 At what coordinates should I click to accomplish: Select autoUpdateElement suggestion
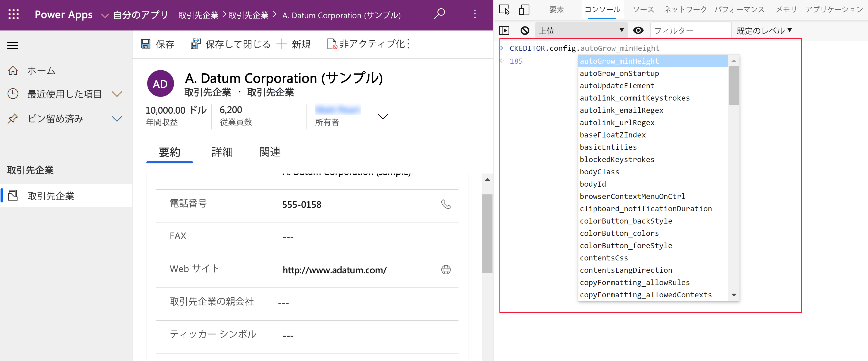[653, 86]
